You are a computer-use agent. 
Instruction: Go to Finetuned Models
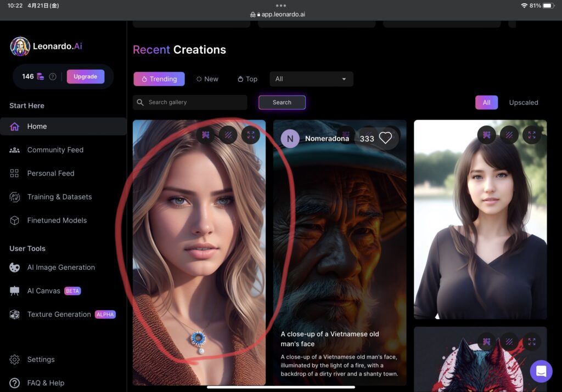coord(57,220)
